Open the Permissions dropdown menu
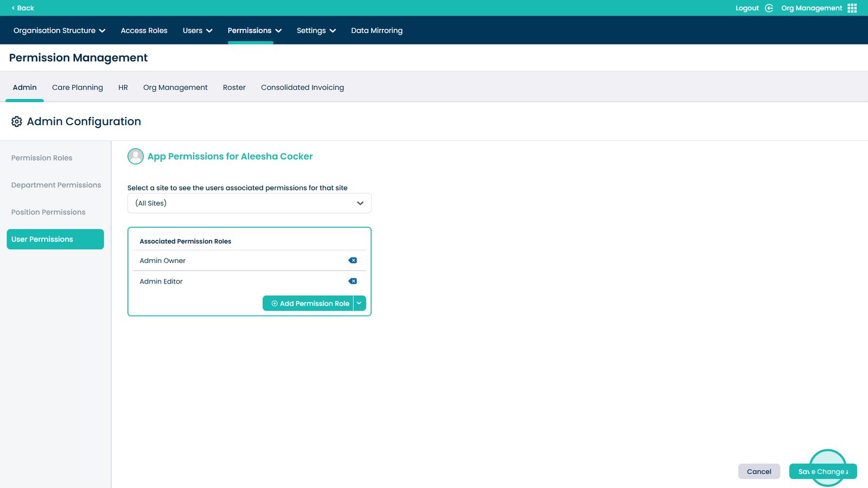The image size is (868, 488). [255, 30]
